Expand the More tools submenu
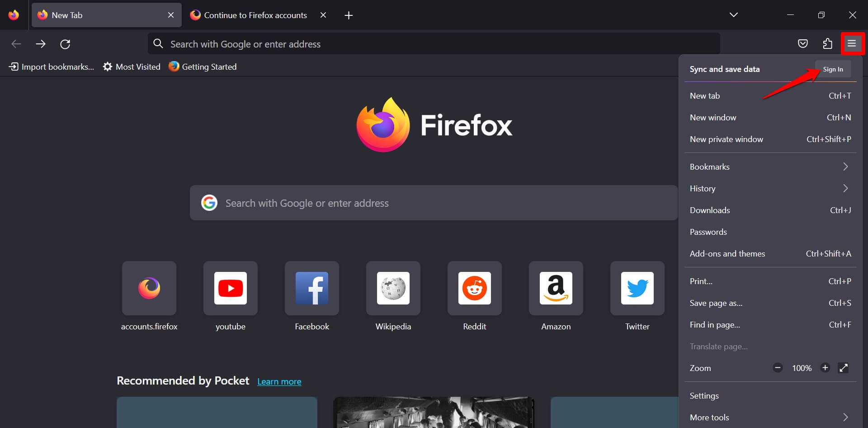 tap(770, 417)
